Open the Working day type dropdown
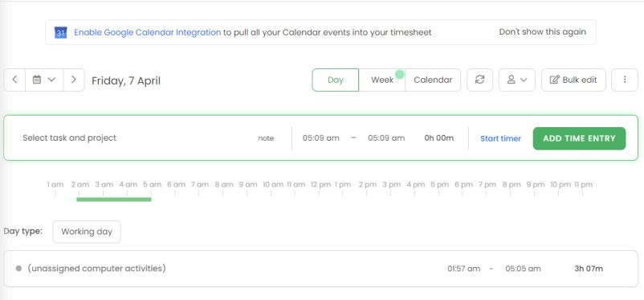This screenshot has width=644, height=300. point(87,232)
